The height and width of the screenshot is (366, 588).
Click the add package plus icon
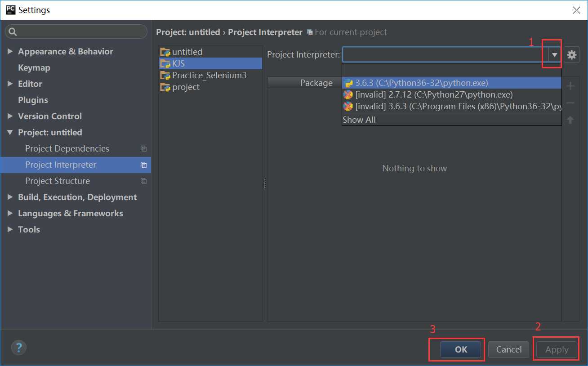point(570,86)
